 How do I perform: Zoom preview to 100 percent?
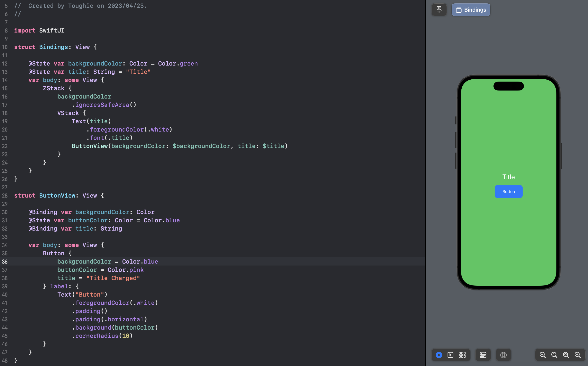click(x=554, y=355)
